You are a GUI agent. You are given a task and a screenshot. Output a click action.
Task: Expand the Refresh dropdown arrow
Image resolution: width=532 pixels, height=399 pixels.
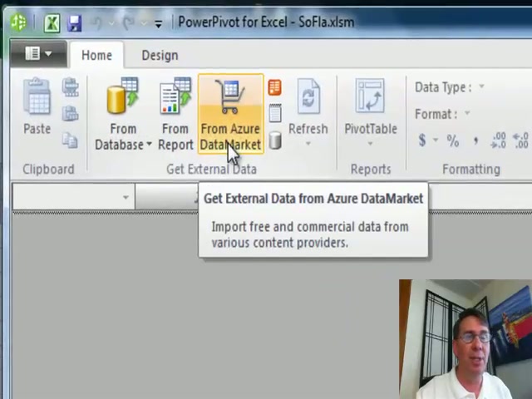coord(308,144)
